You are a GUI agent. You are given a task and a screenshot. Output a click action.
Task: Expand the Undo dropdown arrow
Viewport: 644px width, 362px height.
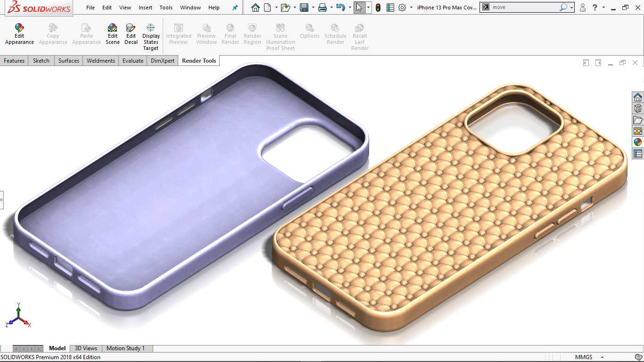(350, 8)
